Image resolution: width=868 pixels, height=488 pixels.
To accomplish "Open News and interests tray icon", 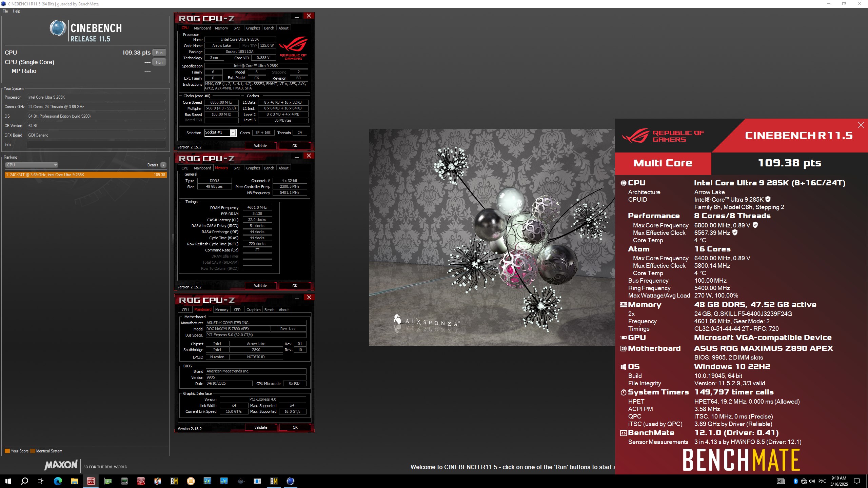I will click(x=781, y=481).
